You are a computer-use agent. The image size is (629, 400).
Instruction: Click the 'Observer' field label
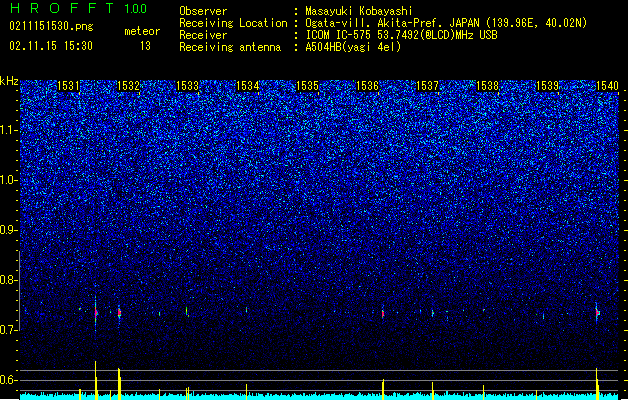203,11
